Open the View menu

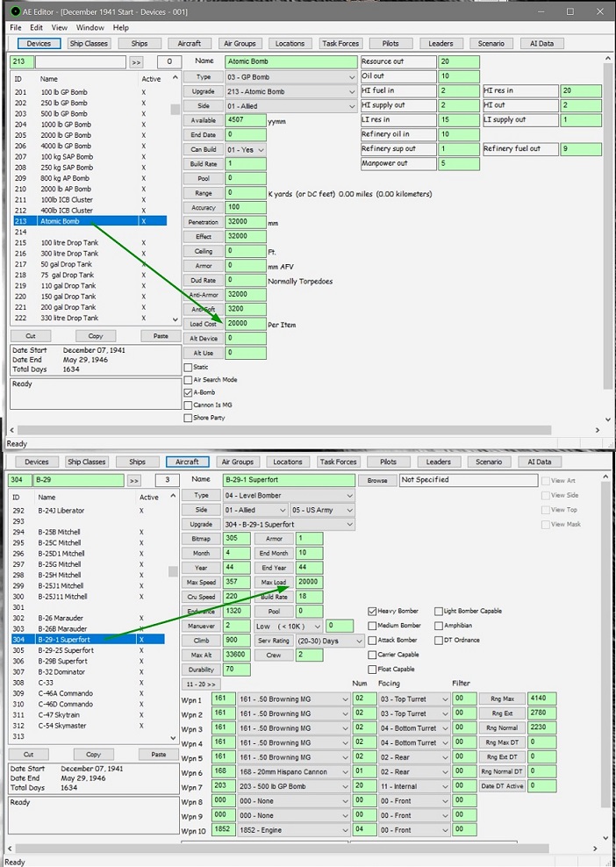(59, 28)
